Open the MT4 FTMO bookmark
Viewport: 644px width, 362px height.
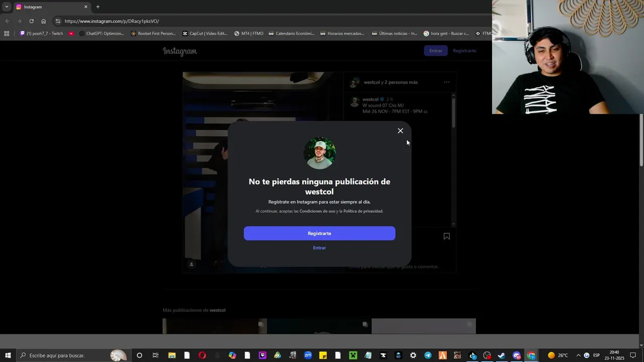(x=249, y=34)
